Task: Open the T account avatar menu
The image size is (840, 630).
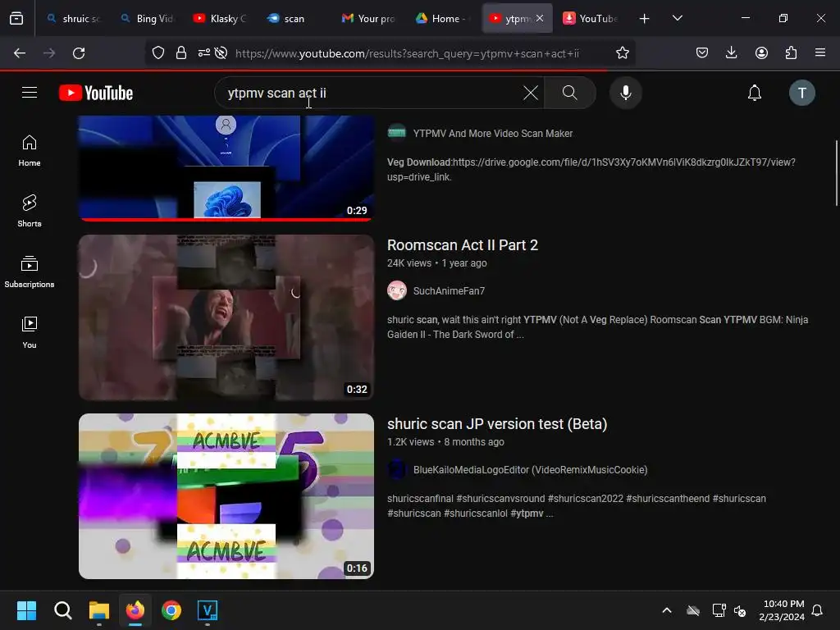Action: (801, 93)
